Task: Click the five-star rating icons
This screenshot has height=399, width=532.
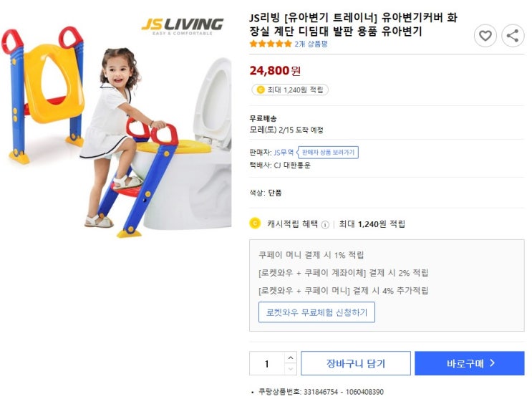Action: pos(271,44)
